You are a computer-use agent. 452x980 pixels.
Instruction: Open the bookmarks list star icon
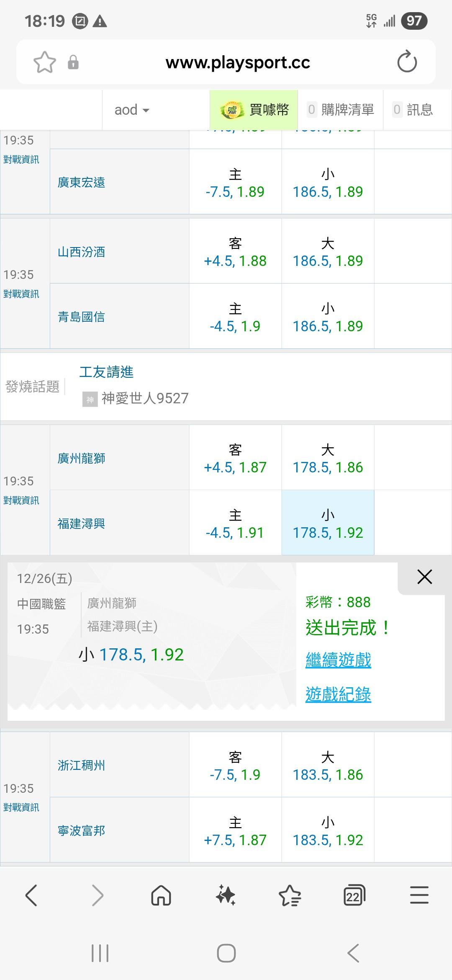pyautogui.click(x=290, y=896)
